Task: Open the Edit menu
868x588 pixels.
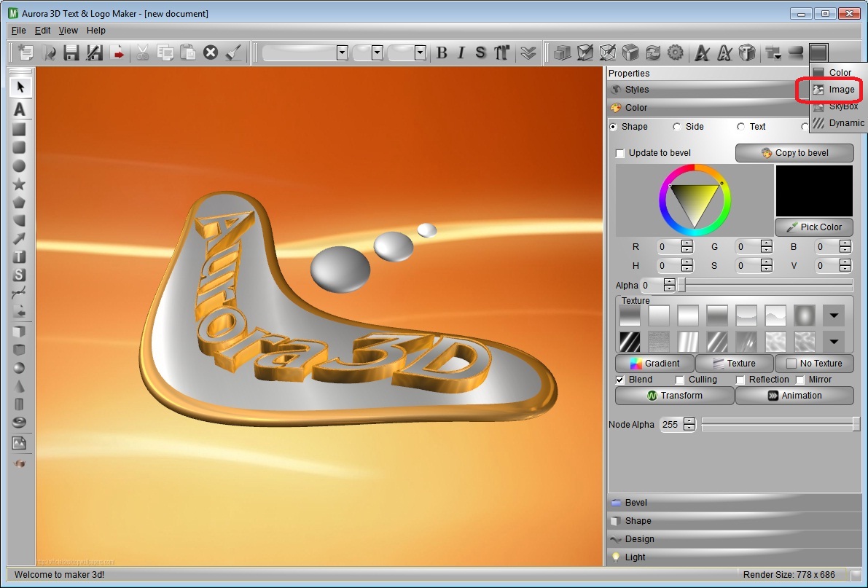Action: [42, 31]
